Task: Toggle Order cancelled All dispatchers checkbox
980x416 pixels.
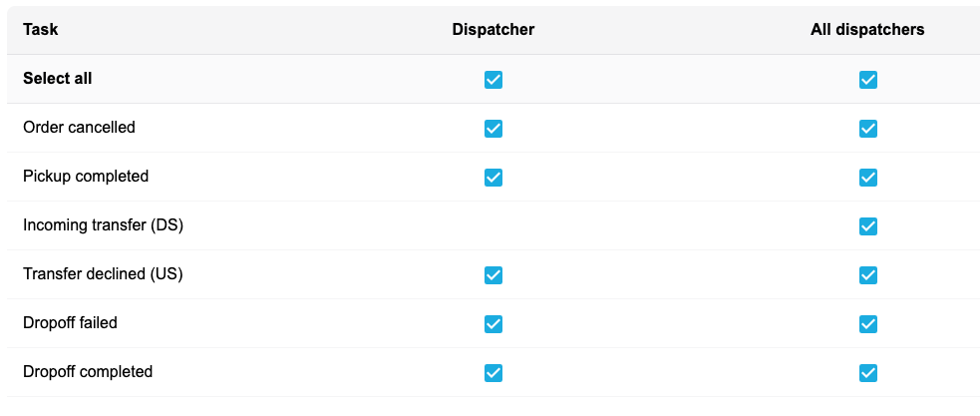Action: tap(867, 129)
